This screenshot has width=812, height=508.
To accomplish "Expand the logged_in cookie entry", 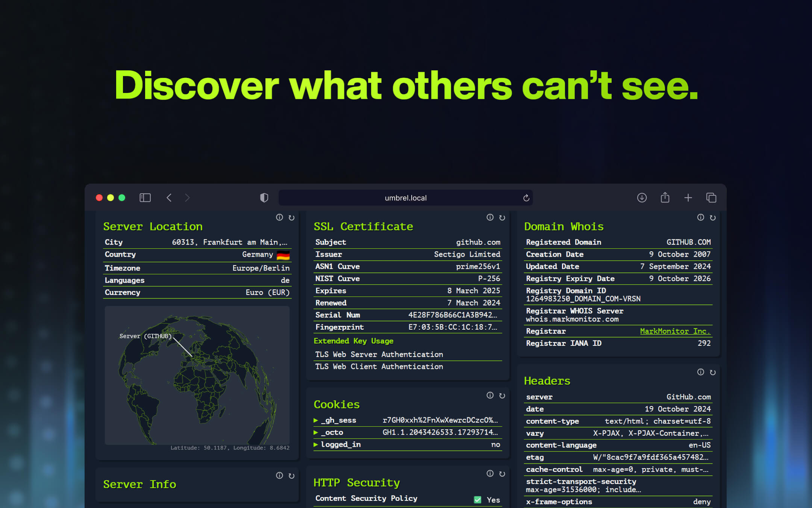I will click(x=316, y=444).
